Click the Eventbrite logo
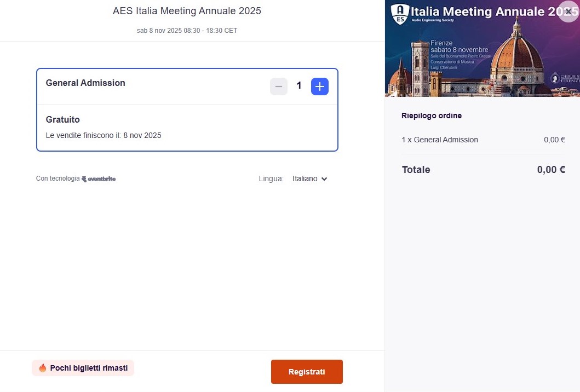 point(99,179)
